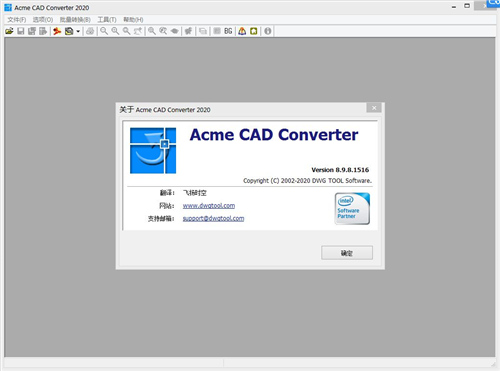
Task: Click the third zoom magnifier icon
Action: coord(126,31)
